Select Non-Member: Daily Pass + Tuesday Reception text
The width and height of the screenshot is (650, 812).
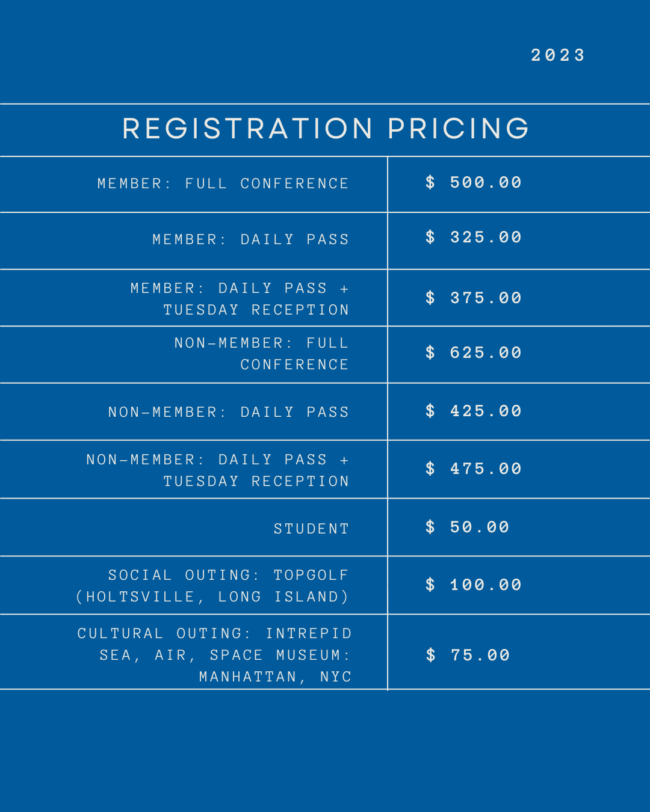[x=218, y=470]
